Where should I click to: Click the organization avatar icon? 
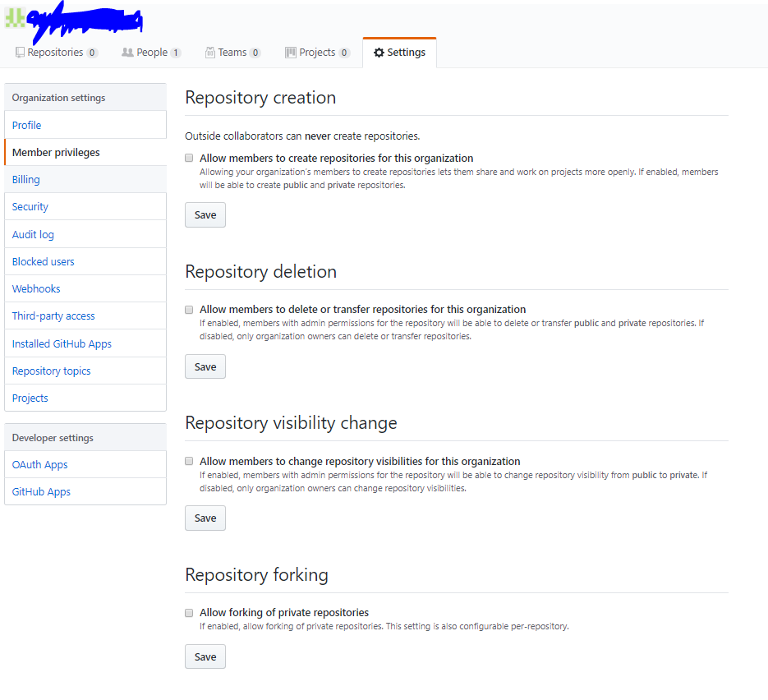pos(15,18)
